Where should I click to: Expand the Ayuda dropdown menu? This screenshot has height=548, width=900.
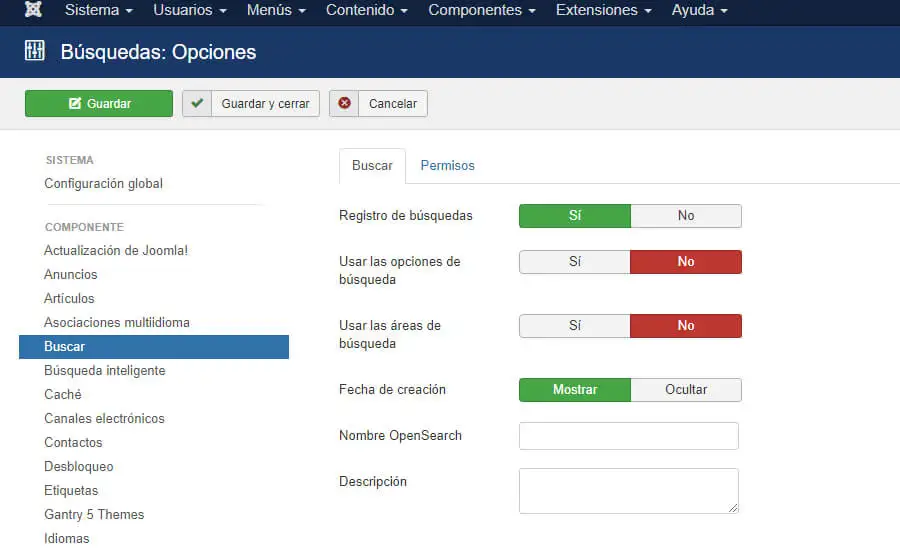click(x=699, y=10)
